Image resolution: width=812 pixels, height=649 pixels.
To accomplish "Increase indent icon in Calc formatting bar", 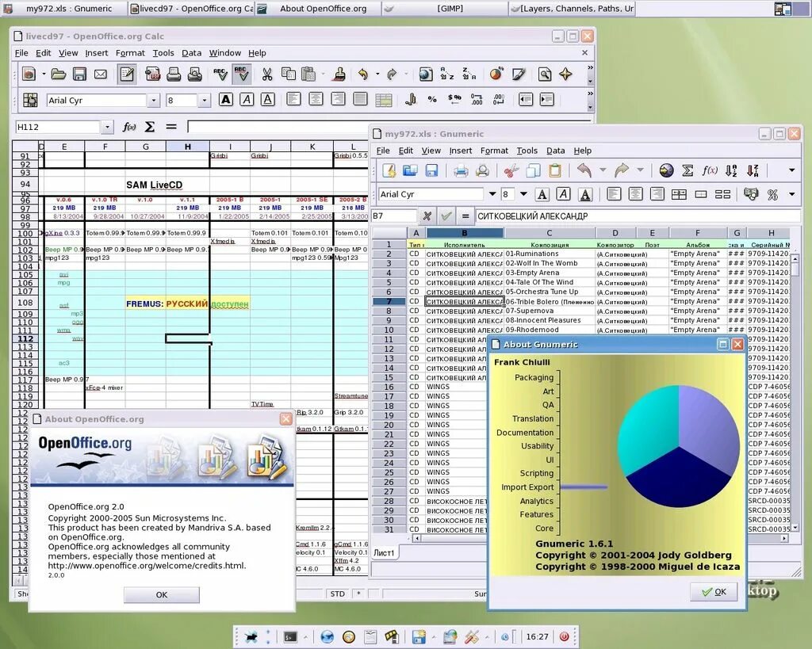I will (547, 99).
